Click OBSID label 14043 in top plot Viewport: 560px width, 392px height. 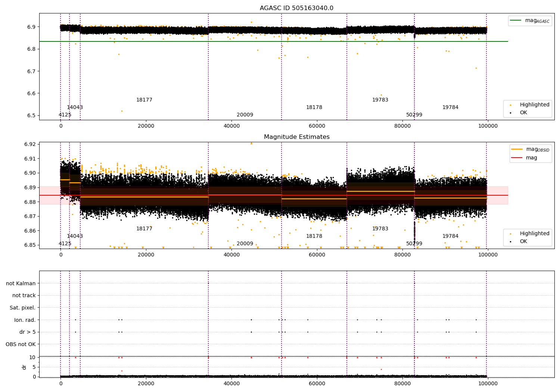pyautogui.click(x=75, y=108)
